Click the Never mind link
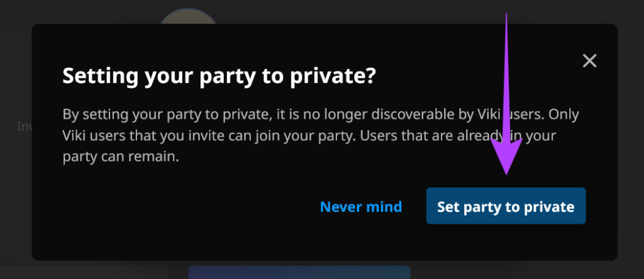Image resolution: width=644 pixels, height=279 pixels. (x=360, y=207)
